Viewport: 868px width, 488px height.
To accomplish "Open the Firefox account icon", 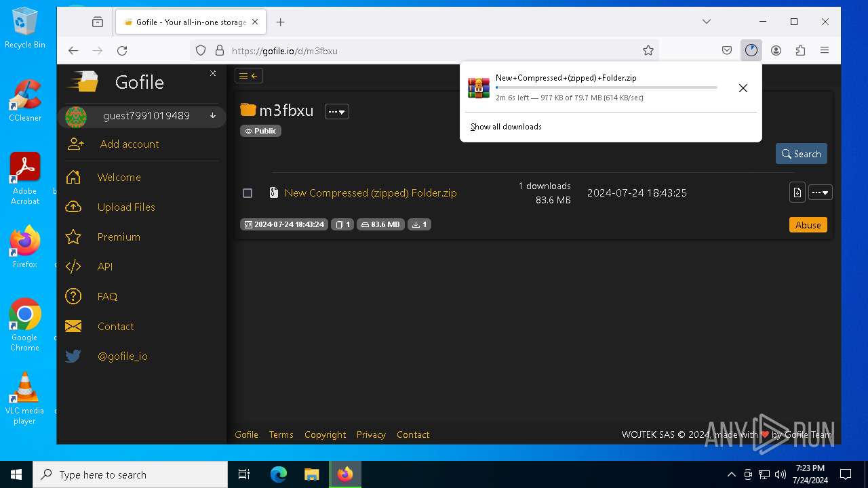I will point(776,50).
